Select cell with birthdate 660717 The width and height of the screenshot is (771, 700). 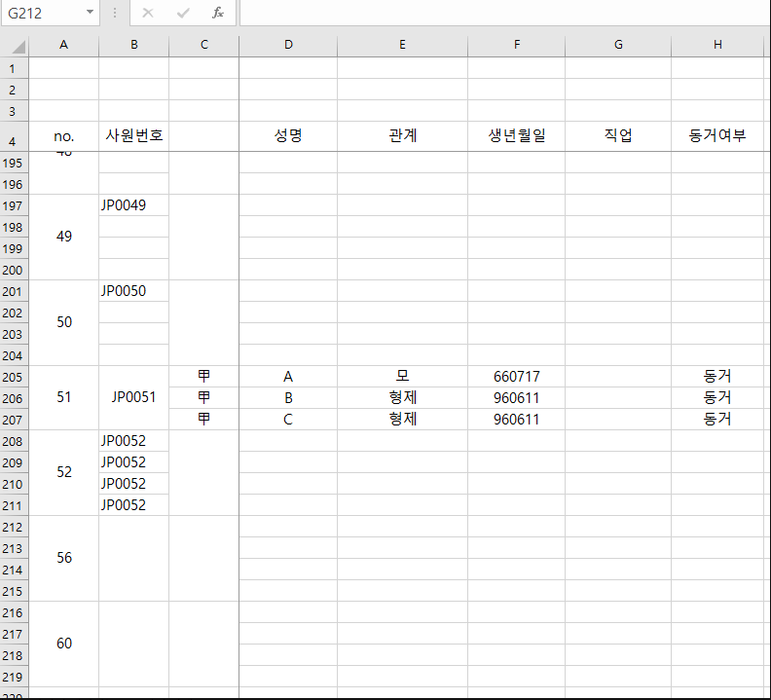(x=516, y=377)
